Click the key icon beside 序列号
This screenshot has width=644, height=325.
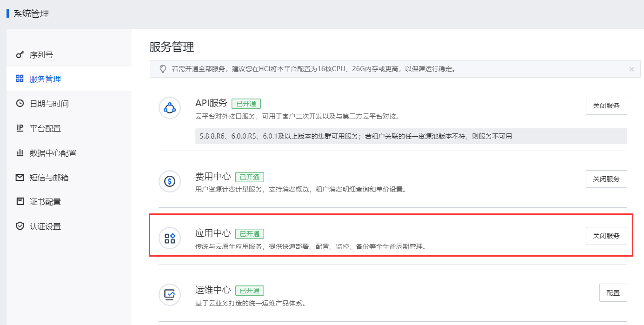click(20, 55)
